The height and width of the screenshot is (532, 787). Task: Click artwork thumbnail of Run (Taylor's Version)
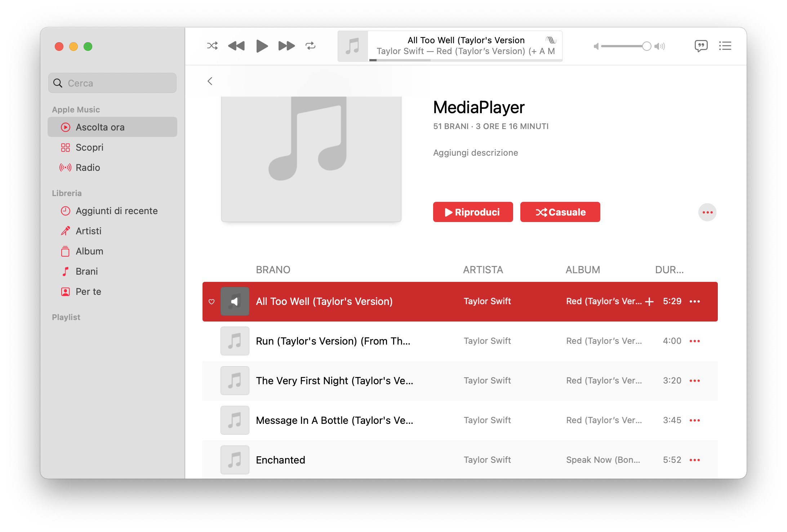[235, 341]
